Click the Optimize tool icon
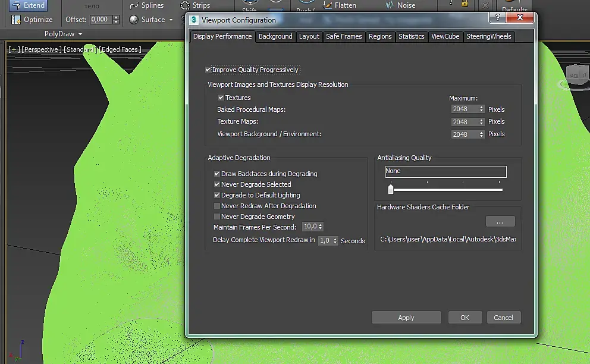Screen dimensions: 590x364 tap(15, 20)
